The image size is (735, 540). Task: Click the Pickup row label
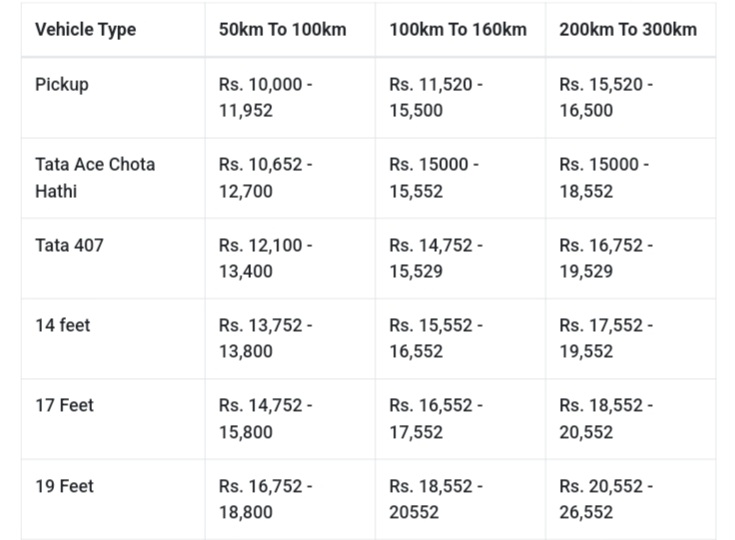click(x=62, y=85)
